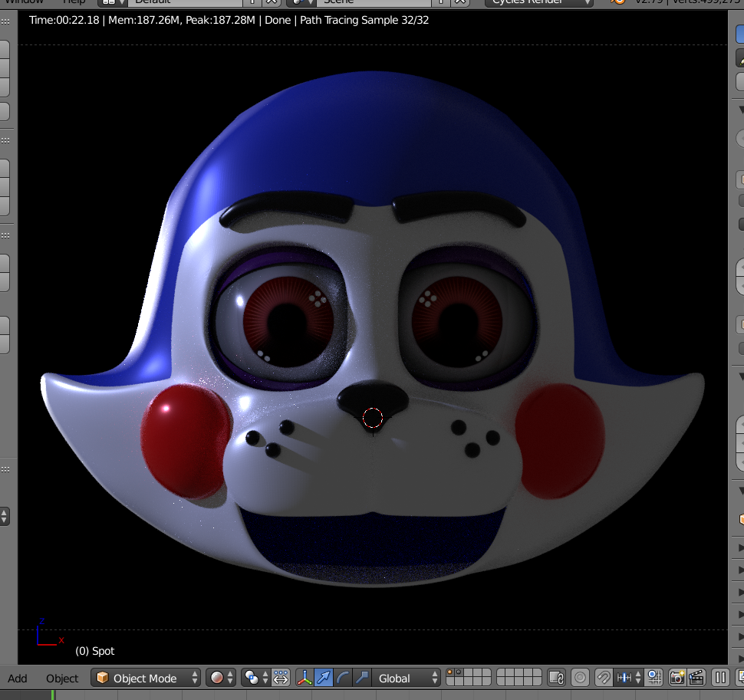Open Global transform orientation dropdown
Image resolution: width=744 pixels, height=700 pixels.
pos(407,679)
